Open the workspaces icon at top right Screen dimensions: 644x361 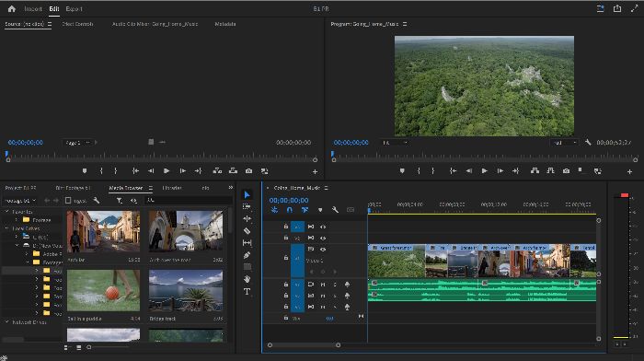click(600, 8)
